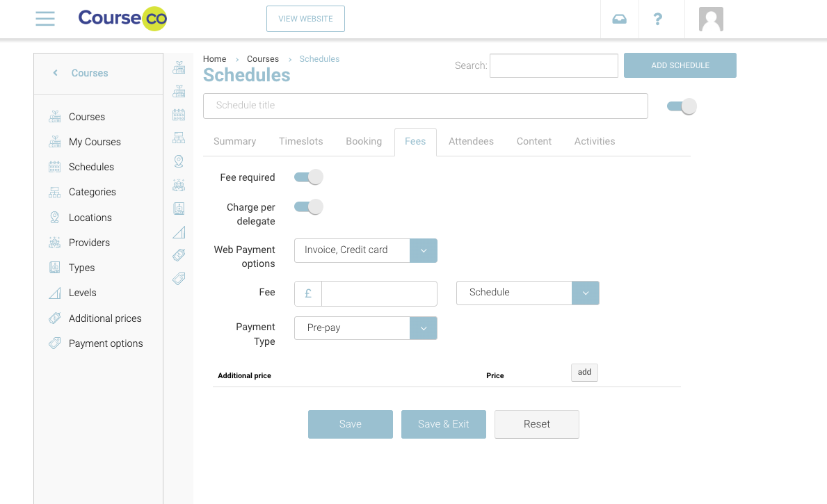This screenshot has height=504, width=827.
Task: Open the user profile avatar
Action: click(711, 19)
